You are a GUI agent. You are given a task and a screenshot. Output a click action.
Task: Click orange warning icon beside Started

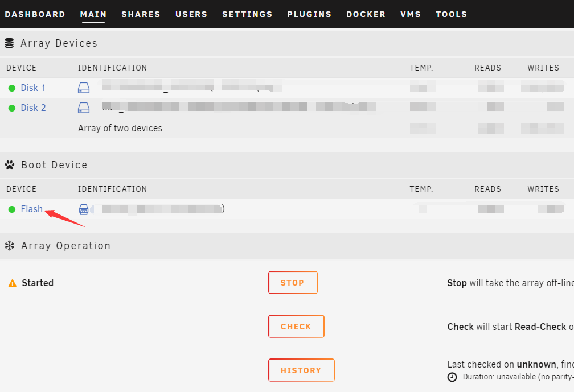point(13,283)
